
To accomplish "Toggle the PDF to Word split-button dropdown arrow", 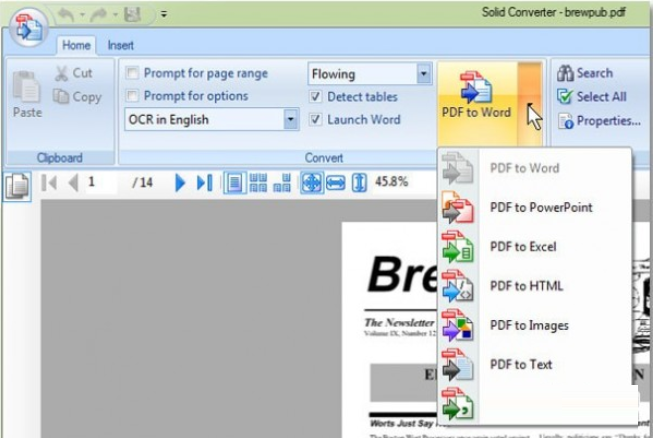I will [x=530, y=104].
